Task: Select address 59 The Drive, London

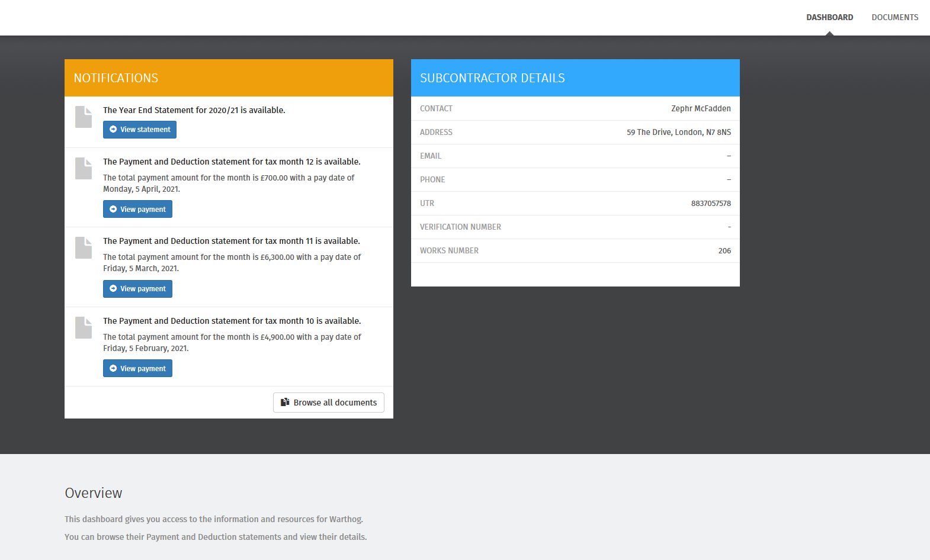Action: (679, 132)
